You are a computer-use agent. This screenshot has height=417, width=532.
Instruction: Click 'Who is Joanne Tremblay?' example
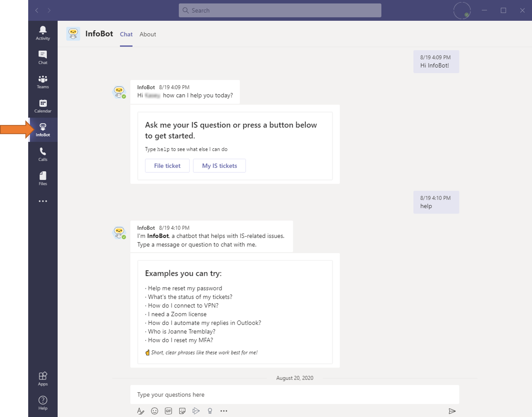tap(181, 331)
